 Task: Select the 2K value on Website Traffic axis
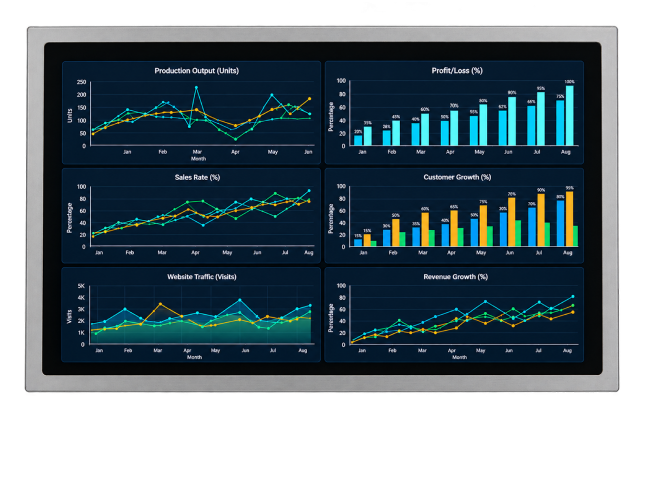(x=81, y=321)
